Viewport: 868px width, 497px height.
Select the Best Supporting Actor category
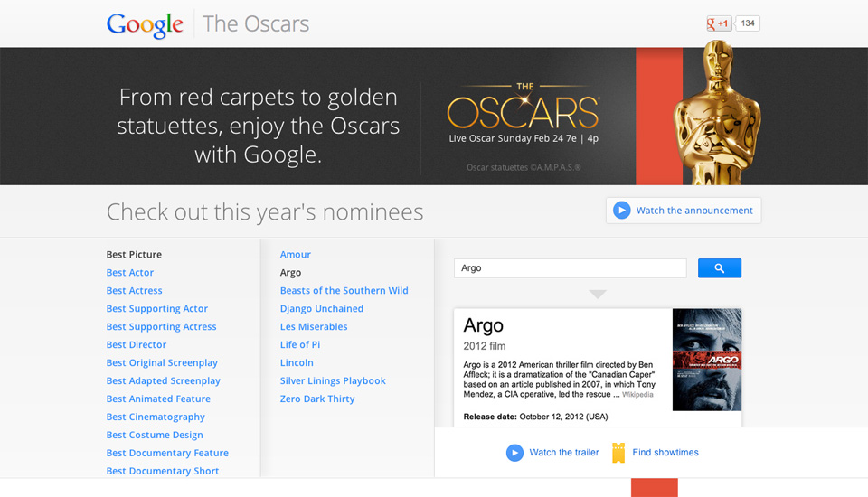pyautogui.click(x=157, y=309)
